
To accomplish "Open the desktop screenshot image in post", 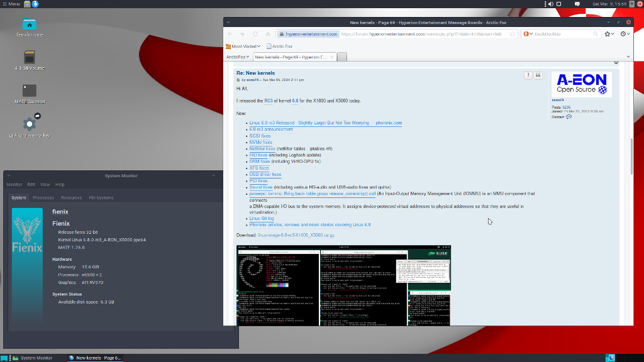I will [x=343, y=286].
